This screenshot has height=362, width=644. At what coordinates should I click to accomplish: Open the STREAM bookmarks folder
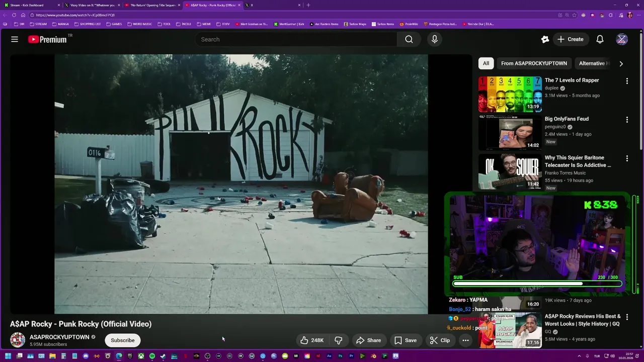[38, 24]
